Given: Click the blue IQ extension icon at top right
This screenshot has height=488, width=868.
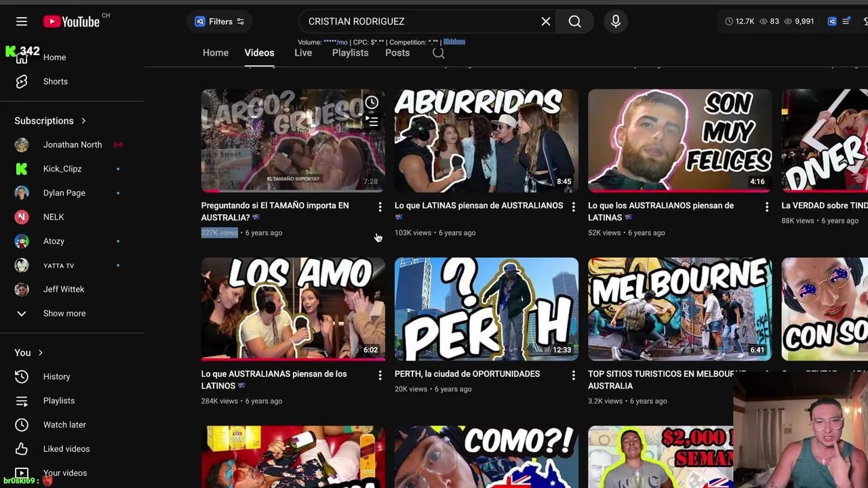Looking at the screenshot, I should tap(832, 22).
